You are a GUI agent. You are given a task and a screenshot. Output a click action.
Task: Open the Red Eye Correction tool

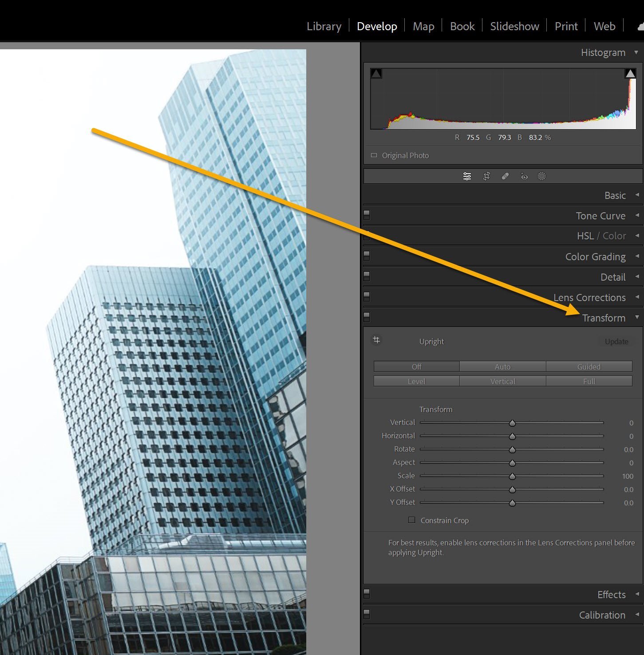(x=524, y=176)
